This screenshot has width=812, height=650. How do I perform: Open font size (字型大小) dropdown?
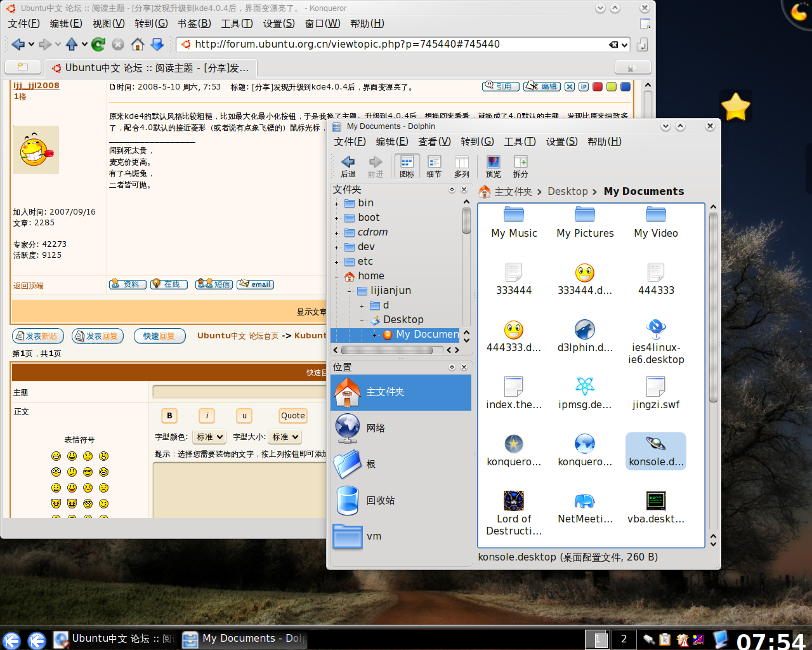[285, 437]
